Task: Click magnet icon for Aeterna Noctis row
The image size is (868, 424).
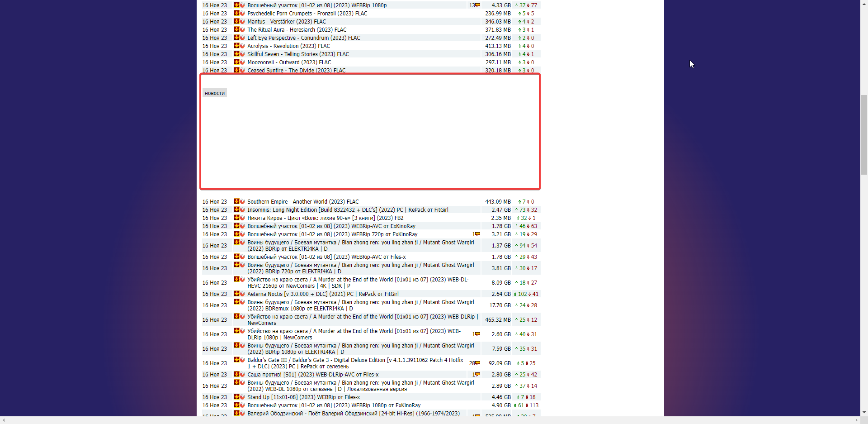Action: [x=242, y=294]
